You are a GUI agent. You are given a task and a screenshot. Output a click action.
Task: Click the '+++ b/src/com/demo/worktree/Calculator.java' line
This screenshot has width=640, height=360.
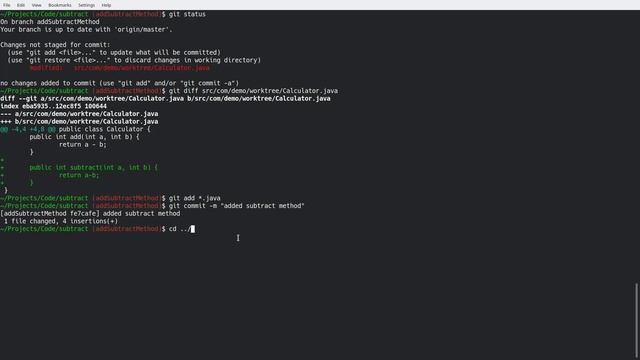(79, 122)
